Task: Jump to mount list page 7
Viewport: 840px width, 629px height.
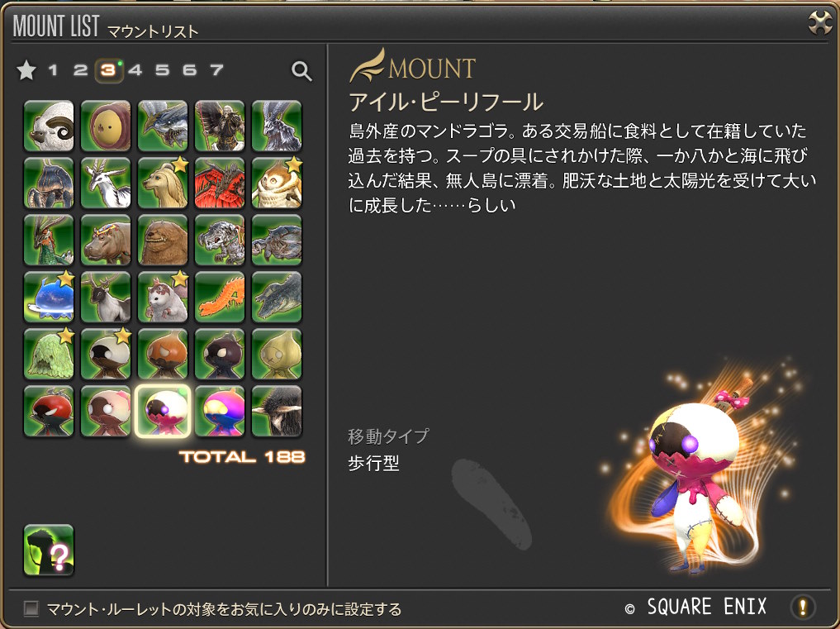Action: [216, 69]
